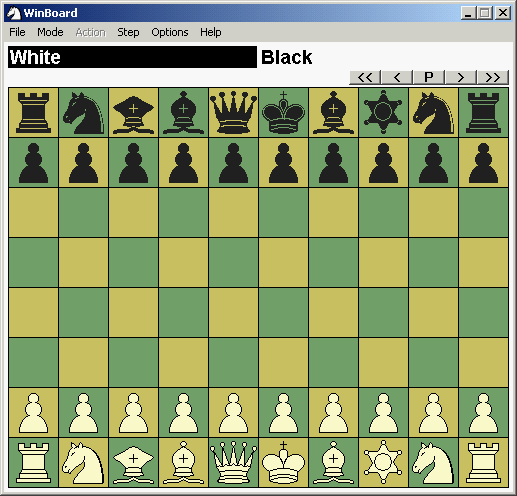
Task: Step forward one move with > button
Action: 461,77
